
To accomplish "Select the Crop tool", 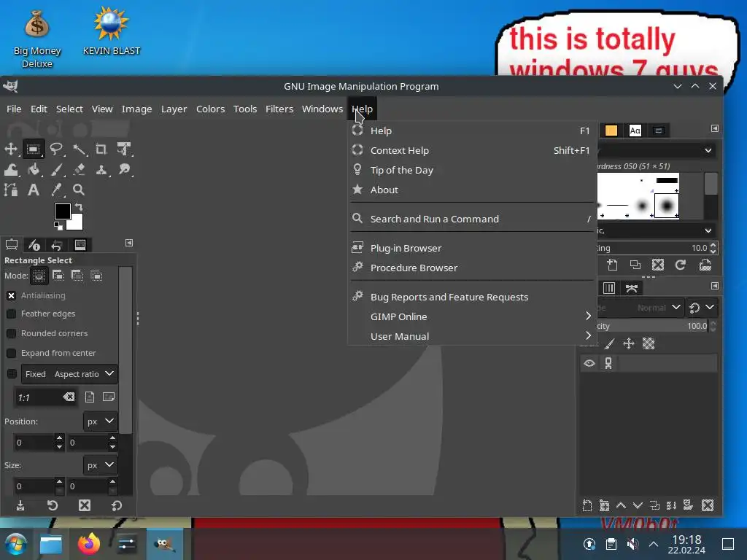I will (101, 149).
